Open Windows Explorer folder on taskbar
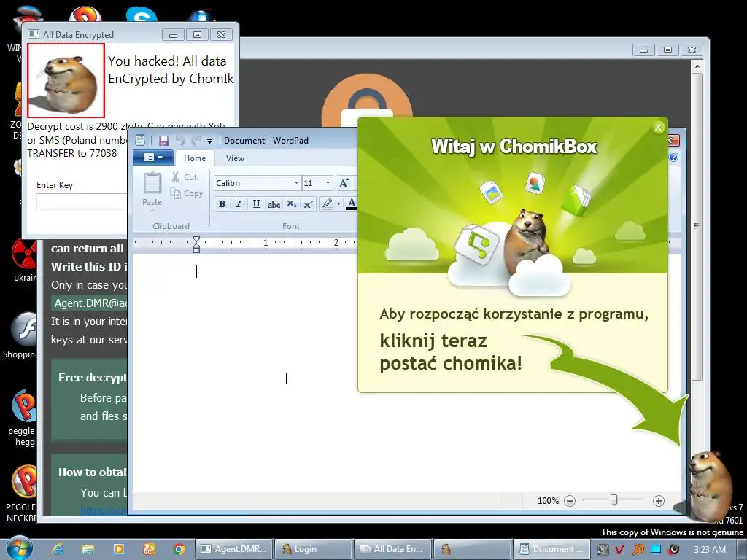 [x=88, y=549]
